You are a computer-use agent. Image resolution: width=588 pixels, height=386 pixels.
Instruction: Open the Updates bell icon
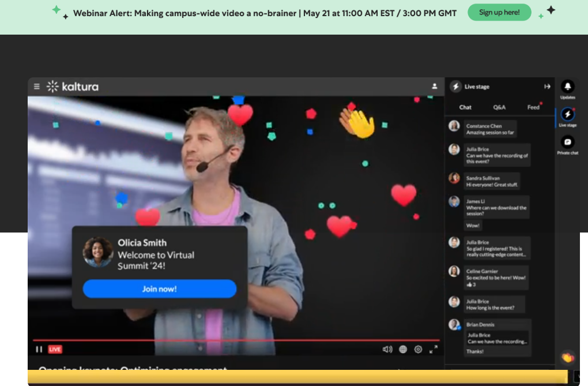click(567, 87)
